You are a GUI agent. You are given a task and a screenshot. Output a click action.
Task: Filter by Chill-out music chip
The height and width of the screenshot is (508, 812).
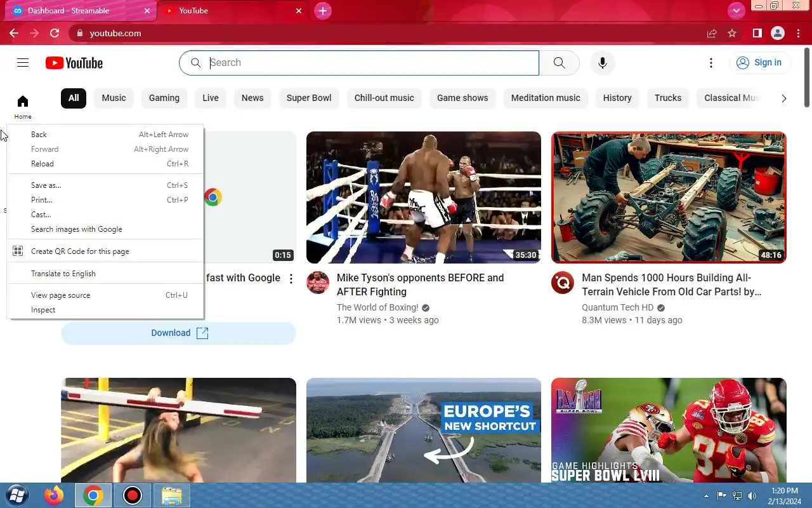384,98
